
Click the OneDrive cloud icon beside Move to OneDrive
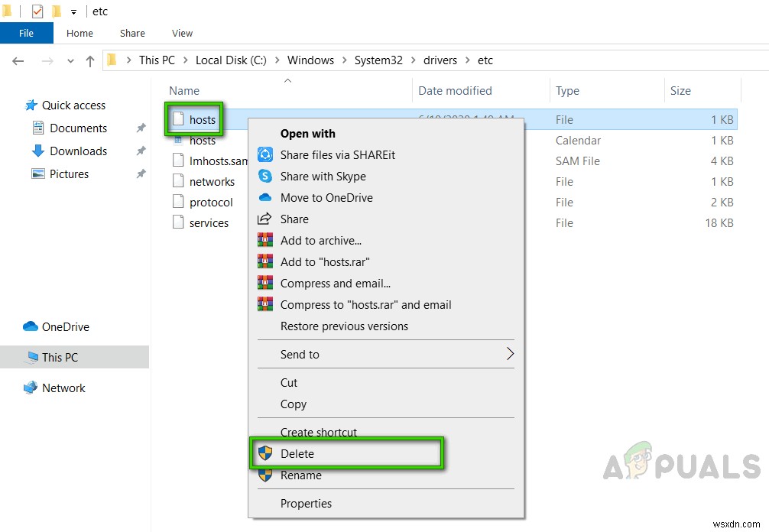tap(264, 197)
